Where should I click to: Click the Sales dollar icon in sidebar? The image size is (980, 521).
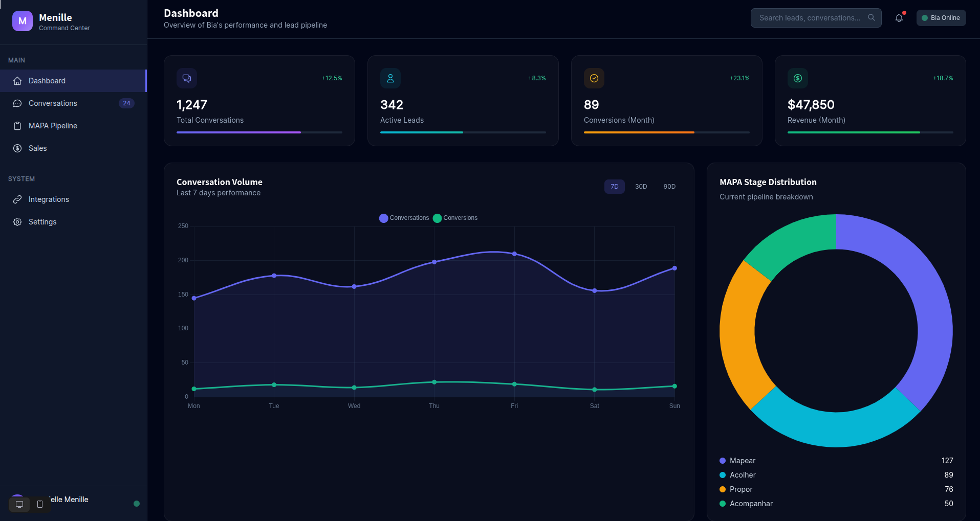click(x=17, y=148)
